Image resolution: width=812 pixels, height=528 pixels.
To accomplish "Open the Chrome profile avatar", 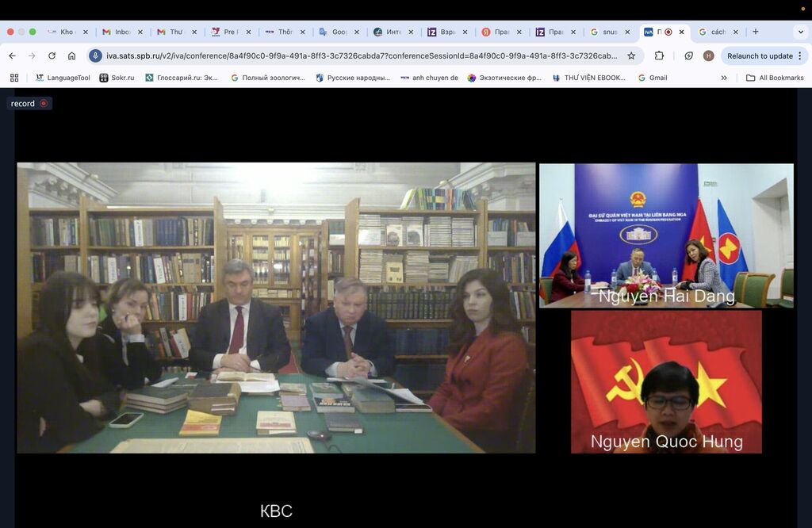I will (708, 55).
